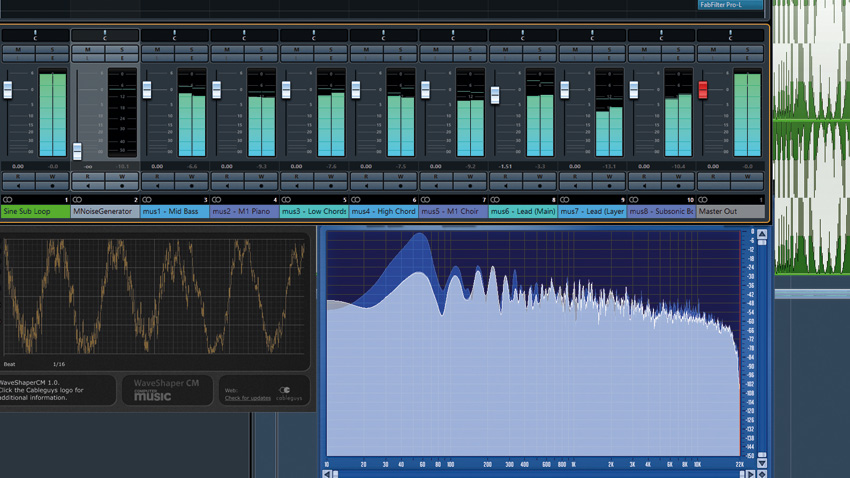850x478 pixels.
Task: Open edit channel settings (E) for Sine Sub Loop
Action: [x=53, y=57]
